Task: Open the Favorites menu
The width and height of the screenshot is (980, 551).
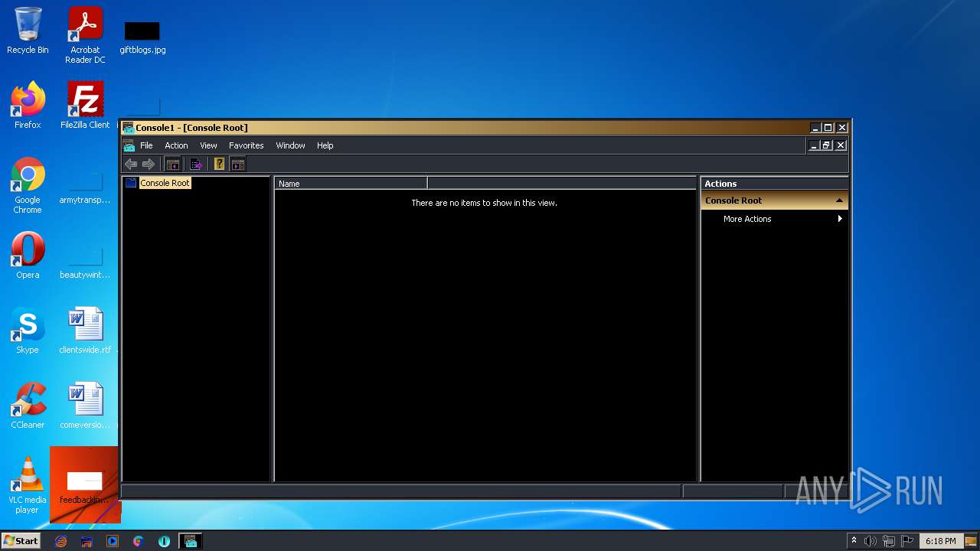Action: click(x=246, y=145)
